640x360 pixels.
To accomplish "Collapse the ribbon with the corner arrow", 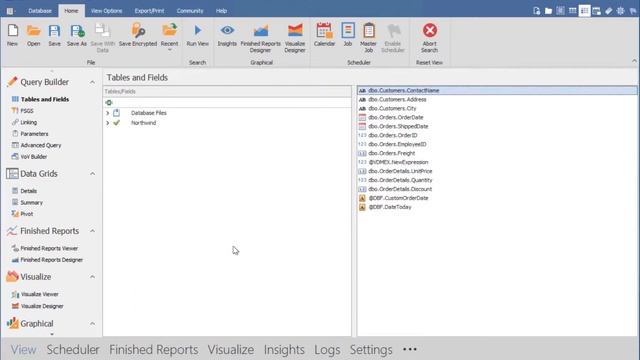I will (x=634, y=61).
